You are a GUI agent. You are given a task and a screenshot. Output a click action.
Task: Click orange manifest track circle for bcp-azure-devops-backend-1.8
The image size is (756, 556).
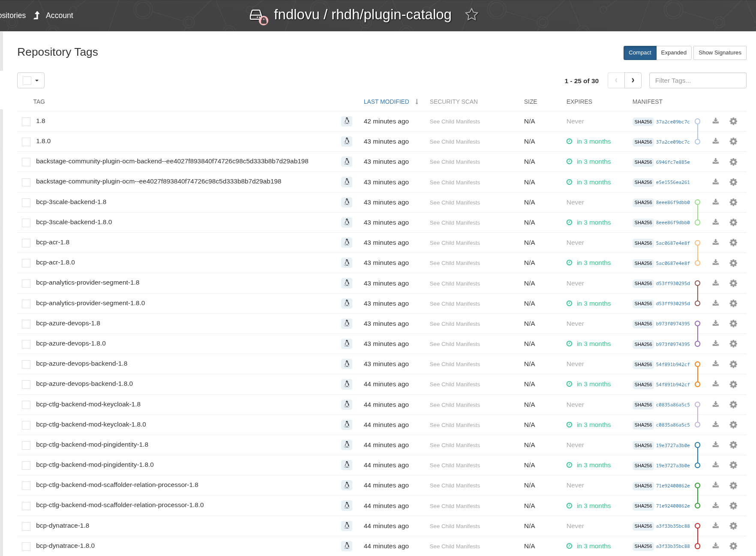pos(697,364)
